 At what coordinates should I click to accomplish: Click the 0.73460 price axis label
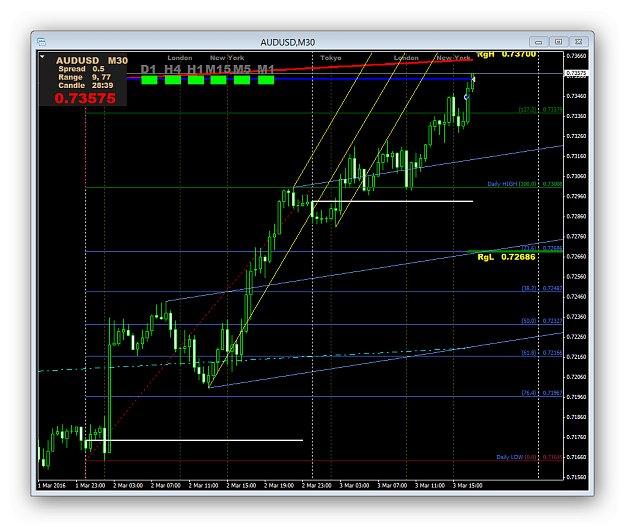tap(576, 96)
